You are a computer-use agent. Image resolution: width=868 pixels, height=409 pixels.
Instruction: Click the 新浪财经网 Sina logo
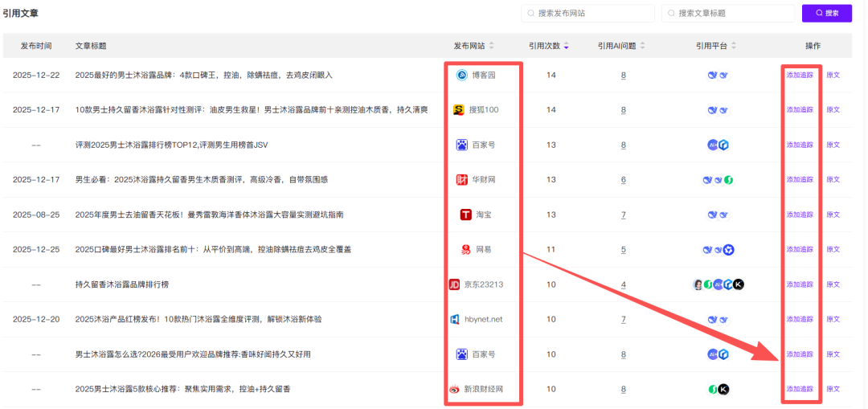[x=455, y=389]
